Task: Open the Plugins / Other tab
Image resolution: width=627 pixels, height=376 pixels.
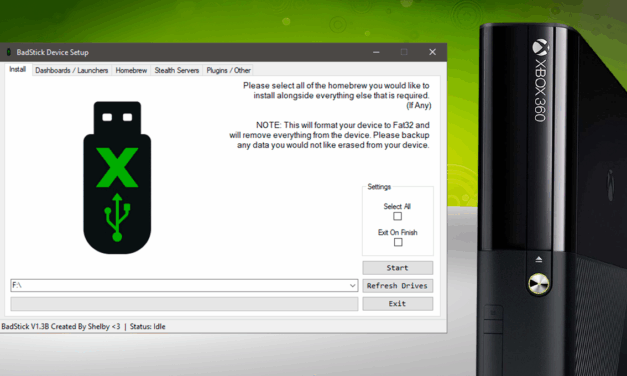Action: (228, 70)
